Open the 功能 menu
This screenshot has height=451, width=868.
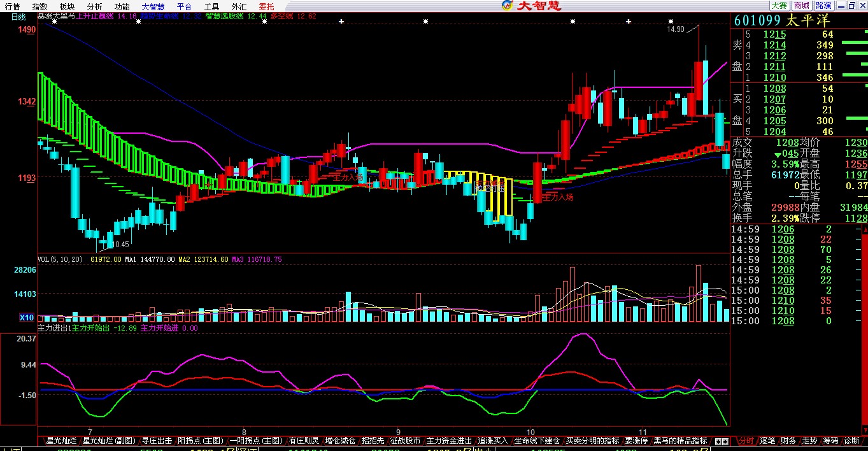[122, 6]
